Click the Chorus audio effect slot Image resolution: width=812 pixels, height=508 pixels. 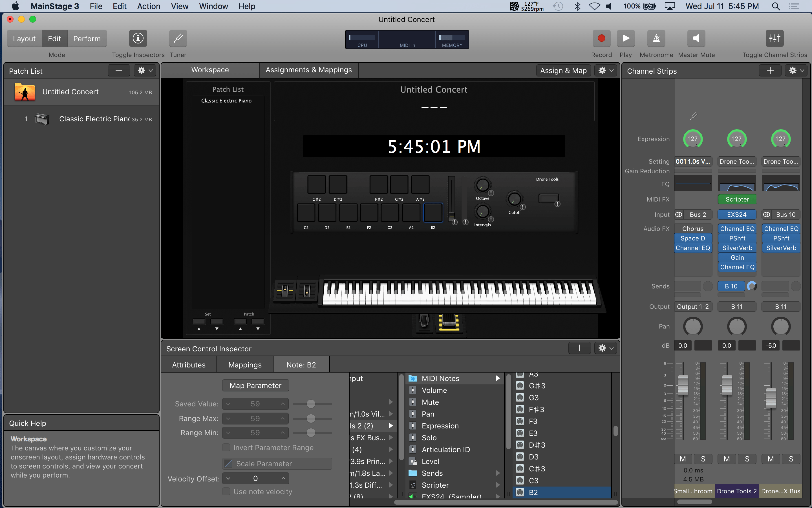pos(693,229)
